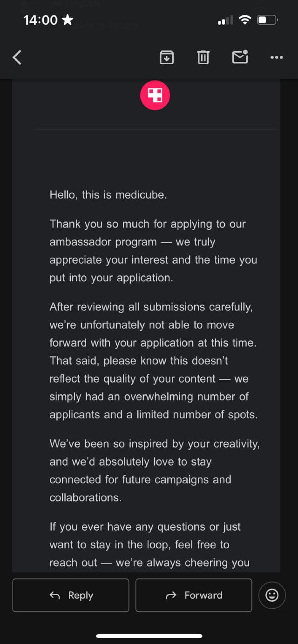
Task: Tap the "After reviewing all submissions" paragraph
Action: tap(153, 360)
